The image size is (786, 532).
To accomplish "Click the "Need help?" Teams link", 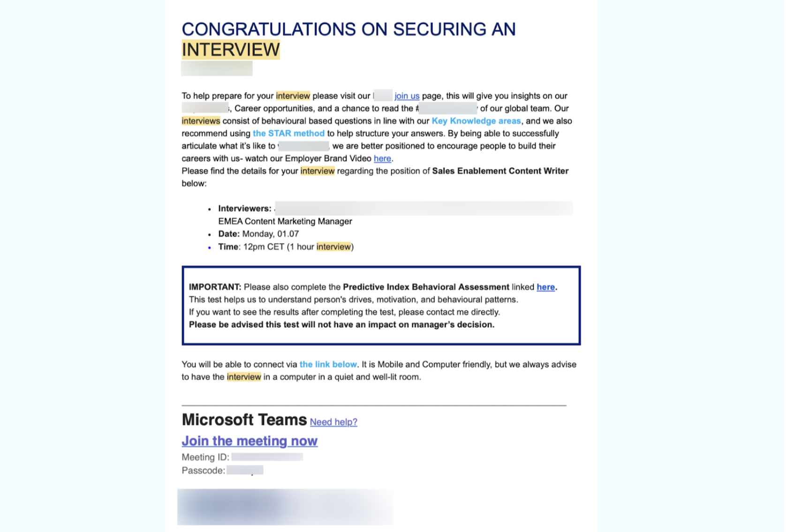I will tap(333, 422).
